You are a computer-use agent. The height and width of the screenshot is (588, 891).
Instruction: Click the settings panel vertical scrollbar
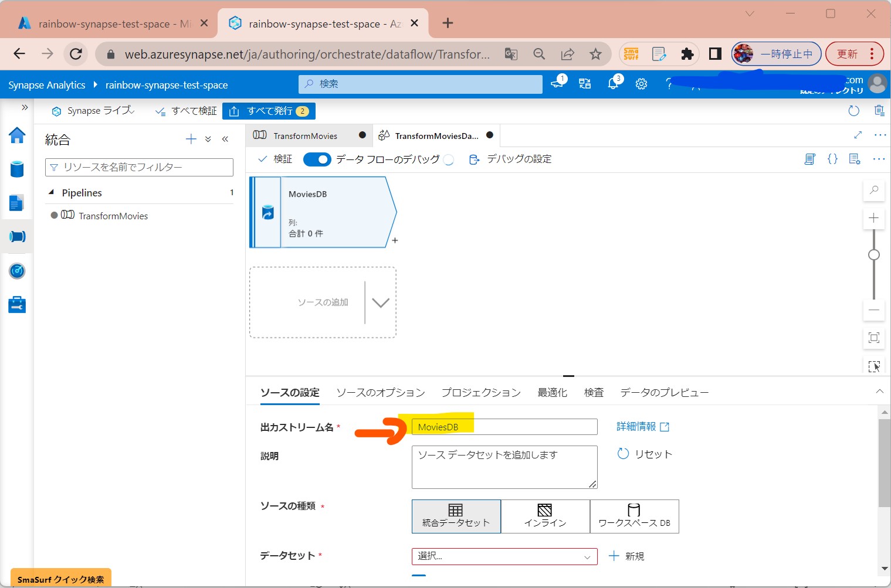(885, 463)
